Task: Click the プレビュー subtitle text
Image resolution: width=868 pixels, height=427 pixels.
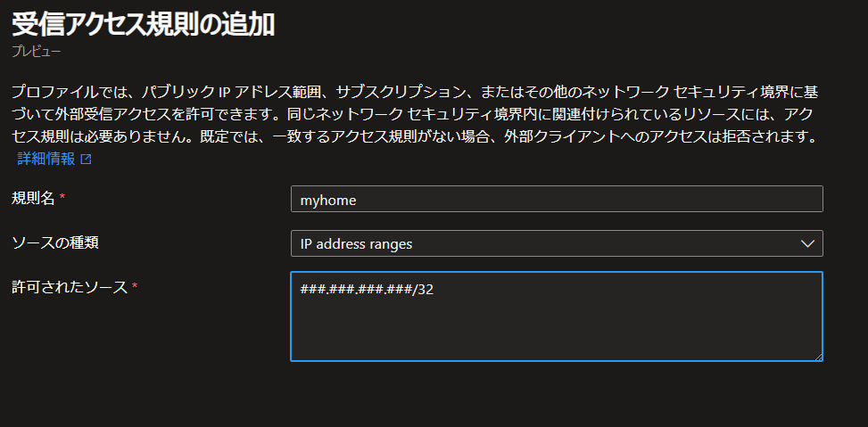Action: (x=36, y=52)
